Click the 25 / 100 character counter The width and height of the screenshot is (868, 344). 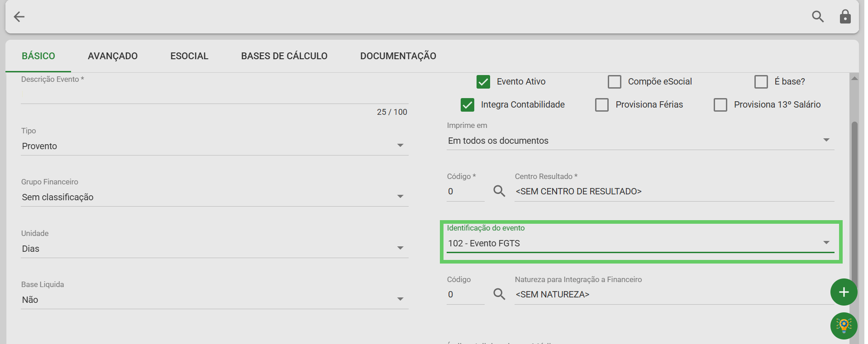392,112
